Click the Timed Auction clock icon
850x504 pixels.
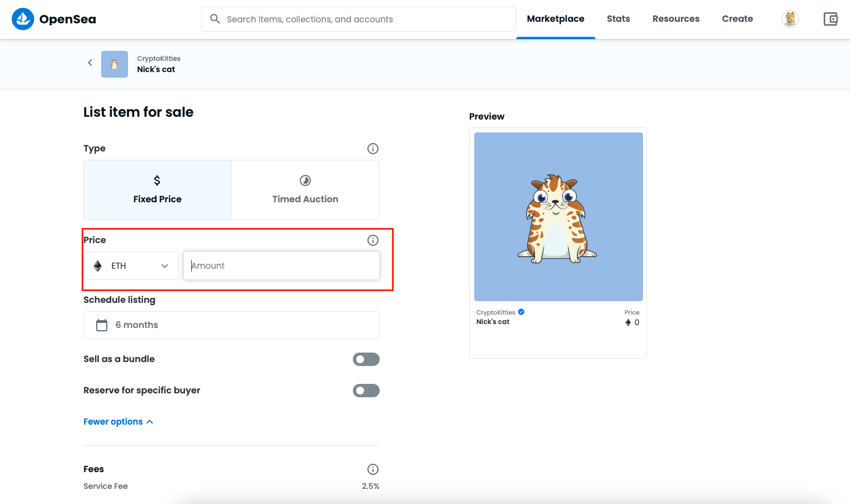point(305,180)
